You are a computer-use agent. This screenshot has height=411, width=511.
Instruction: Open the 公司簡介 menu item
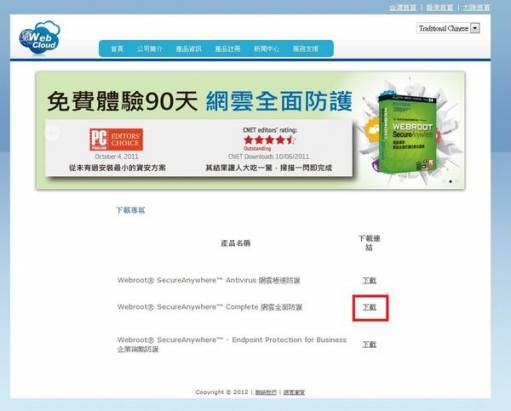pyautogui.click(x=149, y=49)
